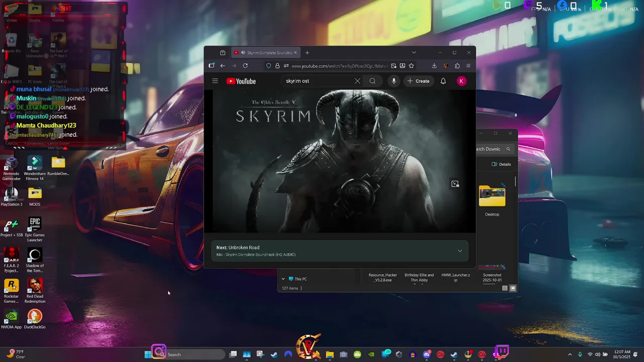Screen dimensions: 644x362
Task: Launch Project + SSB shortcut
Action: pos(11,228)
